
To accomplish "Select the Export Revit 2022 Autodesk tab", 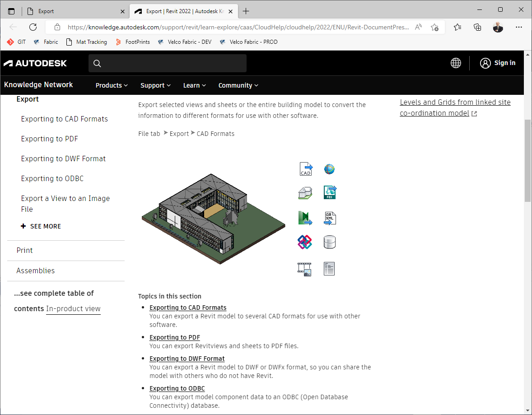I will (183, 11).
